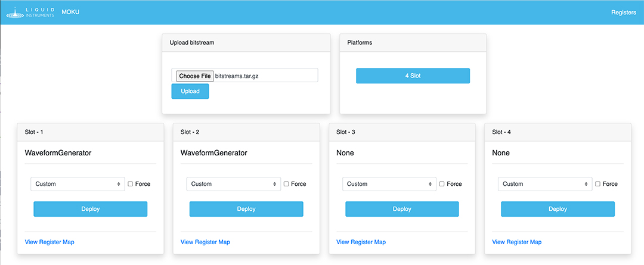Screen dimensions: 644x265
Task: Click the Choose File button
Action: coord(195,76)
